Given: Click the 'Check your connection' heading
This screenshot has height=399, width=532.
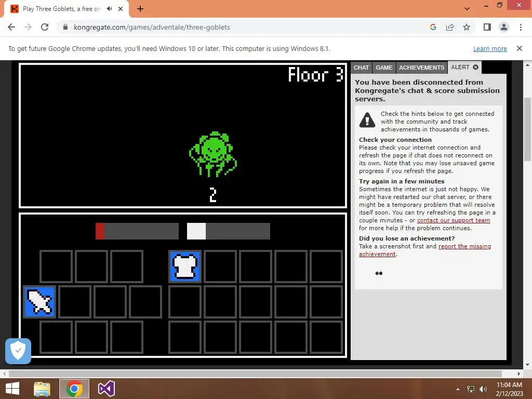Looking at the screenshot, I should [x=395, y=140].
